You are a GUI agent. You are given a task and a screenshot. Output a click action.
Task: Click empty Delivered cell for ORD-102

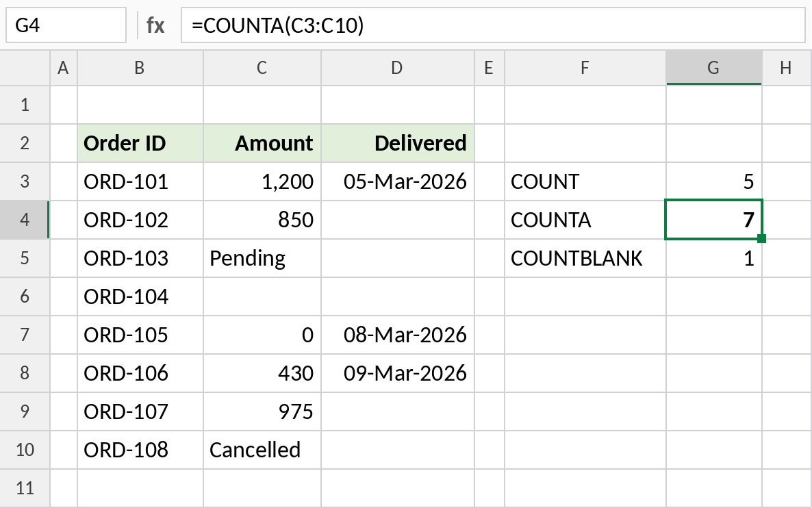click(x=397, y=220)
